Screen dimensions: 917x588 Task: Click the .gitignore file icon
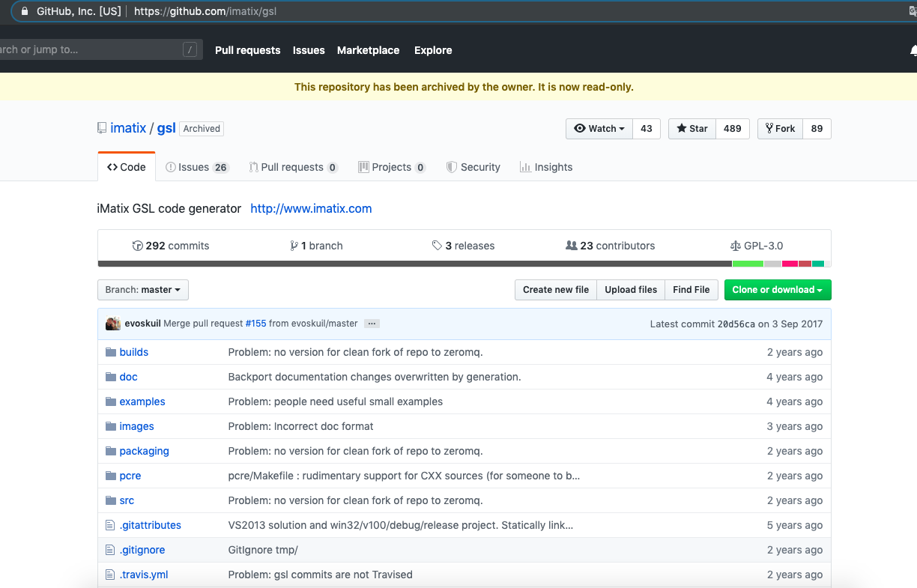pyautogui.click(x=110, y=550)
